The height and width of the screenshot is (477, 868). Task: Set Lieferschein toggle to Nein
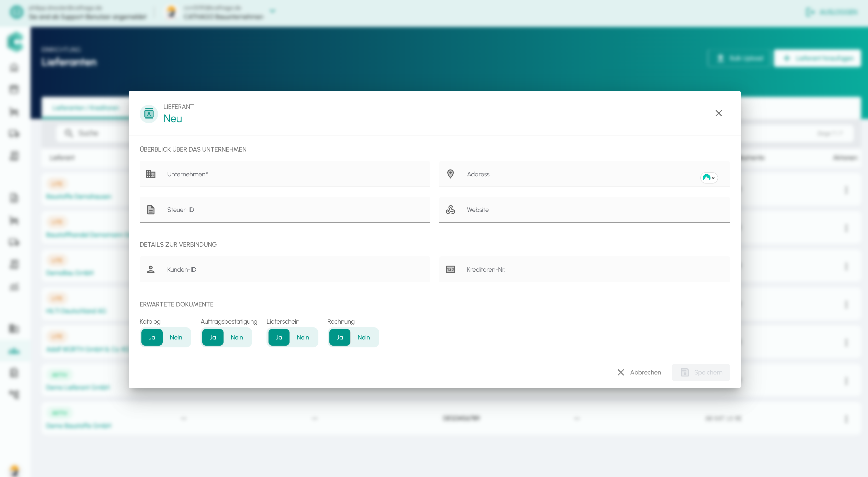coord(303,337)
